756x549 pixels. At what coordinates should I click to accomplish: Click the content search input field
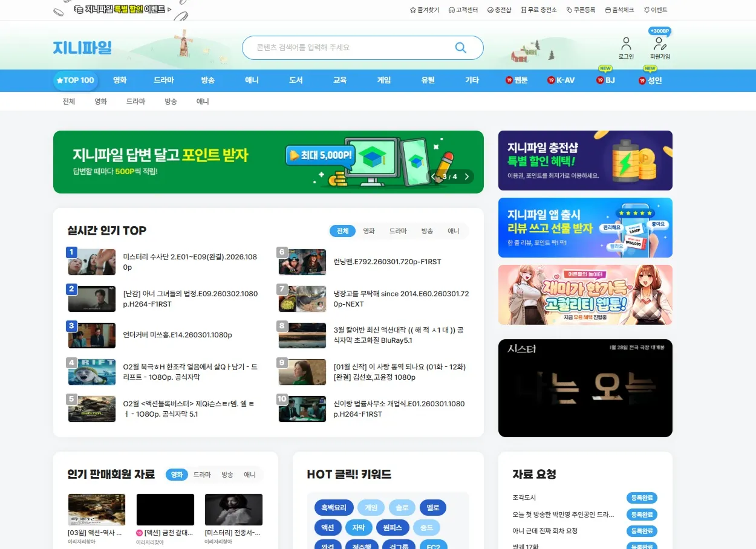coord(351,48)
